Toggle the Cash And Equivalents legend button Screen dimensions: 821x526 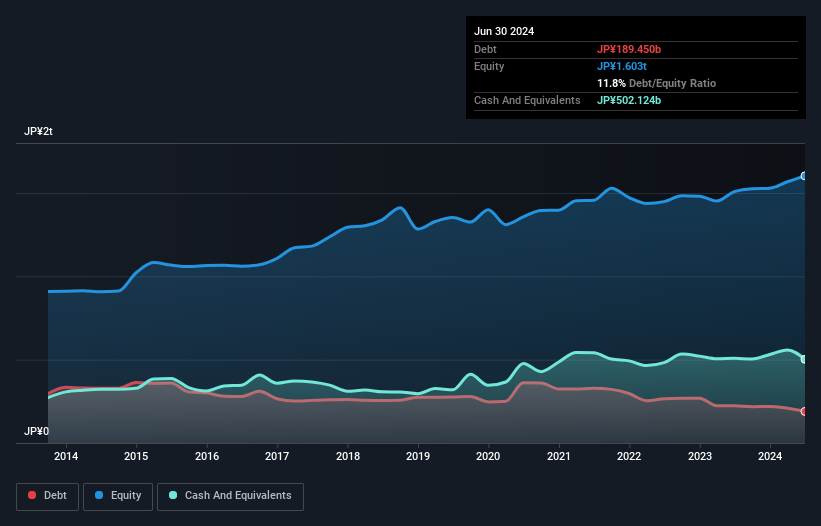[x=230, y=496]
